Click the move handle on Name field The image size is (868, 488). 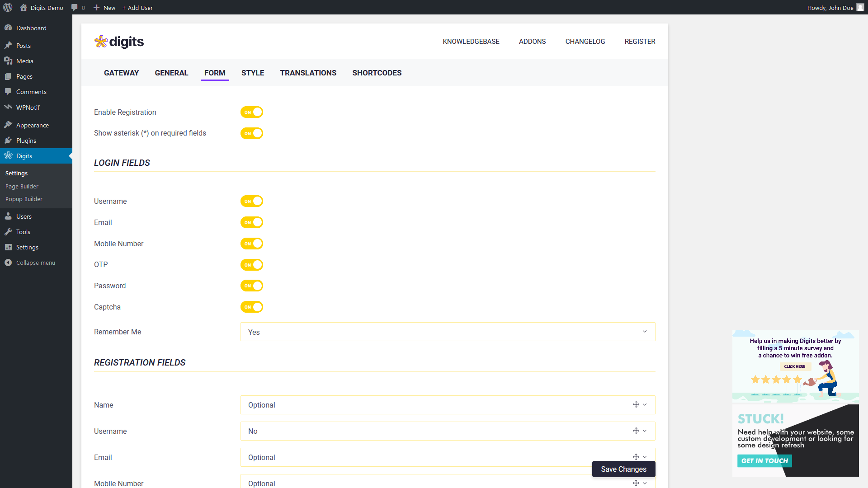point(636,404)
